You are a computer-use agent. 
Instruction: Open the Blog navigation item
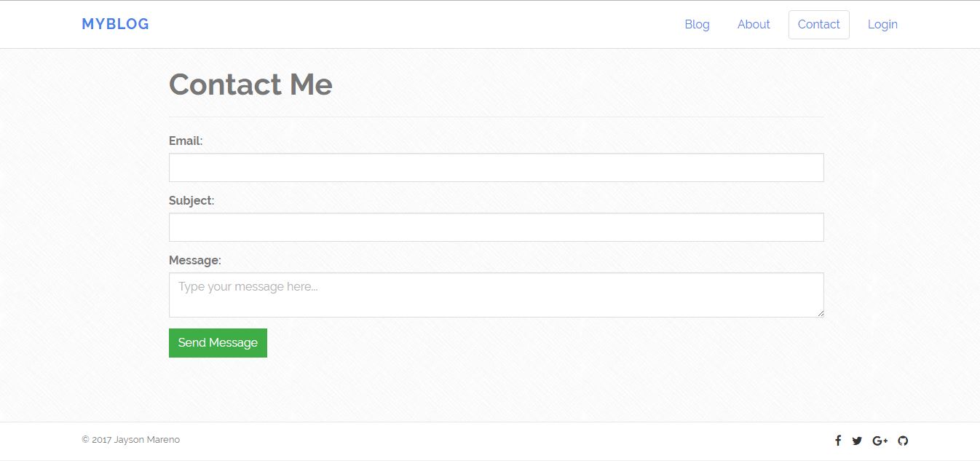(x=697, y=25)
